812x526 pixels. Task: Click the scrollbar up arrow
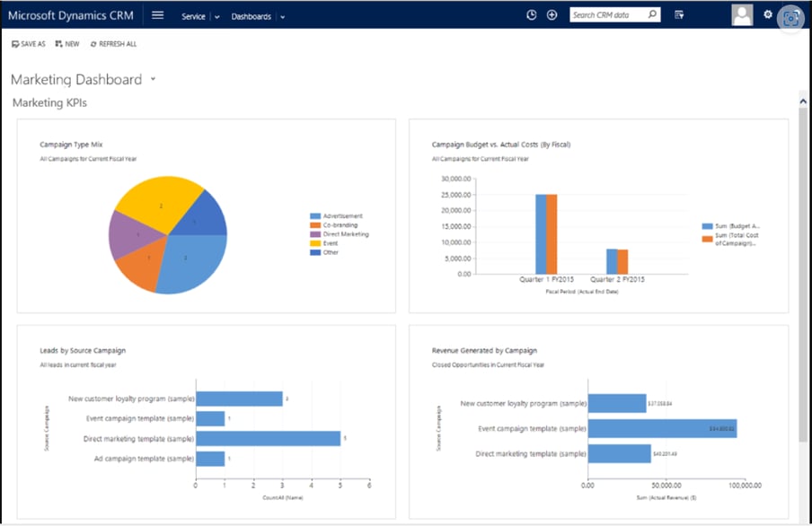click(803, 101)
